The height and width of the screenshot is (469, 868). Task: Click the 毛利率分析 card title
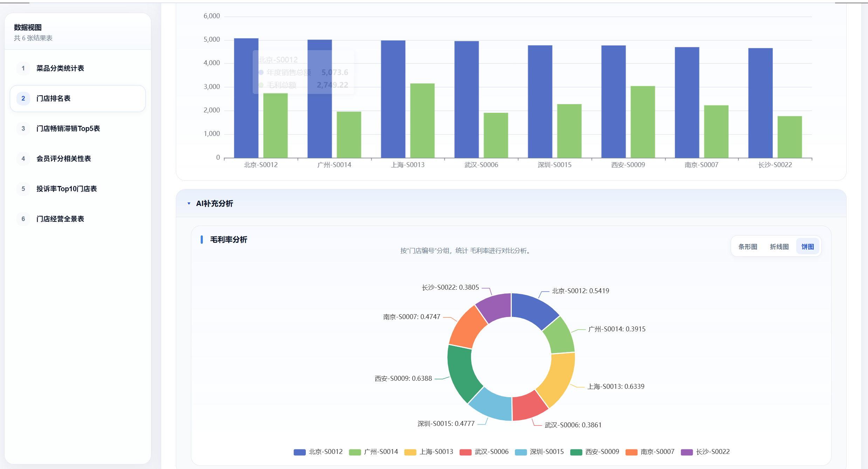pyautogui.click(x=228, y=240)
